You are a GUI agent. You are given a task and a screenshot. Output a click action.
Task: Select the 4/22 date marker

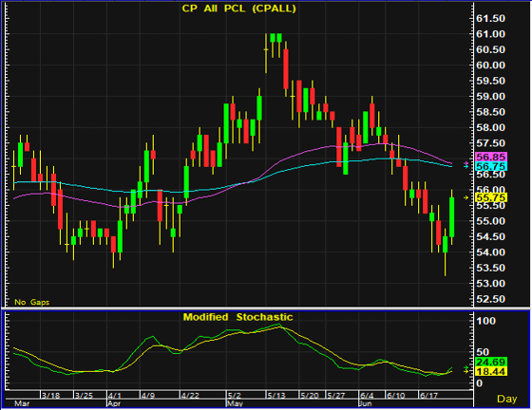189,396
